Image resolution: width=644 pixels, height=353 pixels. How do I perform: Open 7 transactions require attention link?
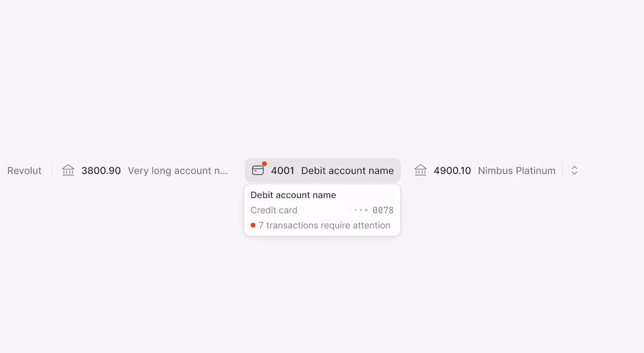coord(324,225)
